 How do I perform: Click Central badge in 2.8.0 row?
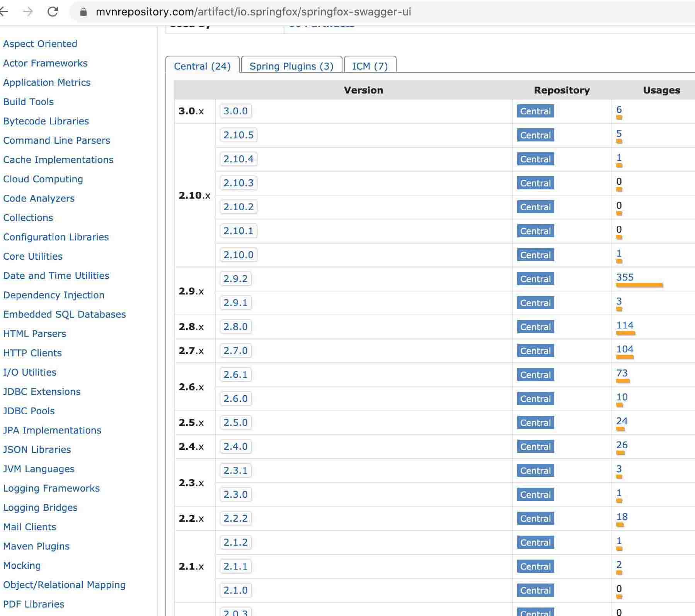coord(535,327)
